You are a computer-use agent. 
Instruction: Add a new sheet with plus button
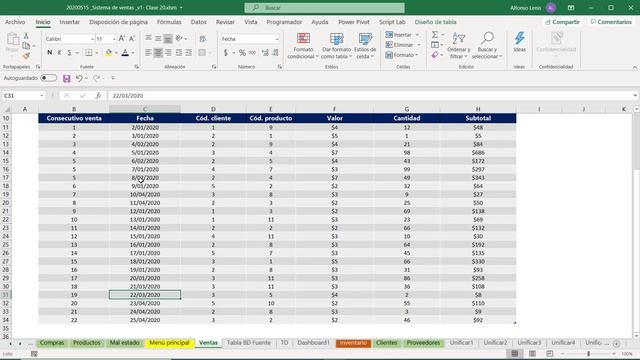[616, 344]
